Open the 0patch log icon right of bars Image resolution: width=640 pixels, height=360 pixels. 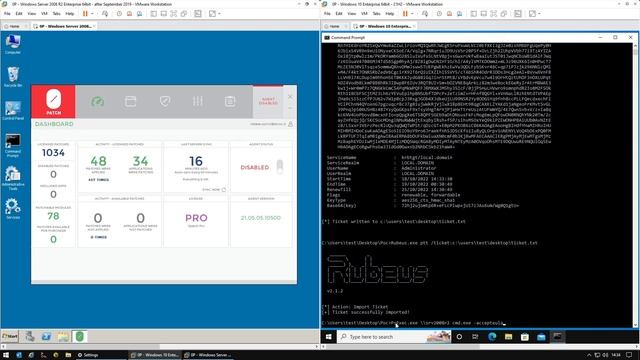click(230, 101)
